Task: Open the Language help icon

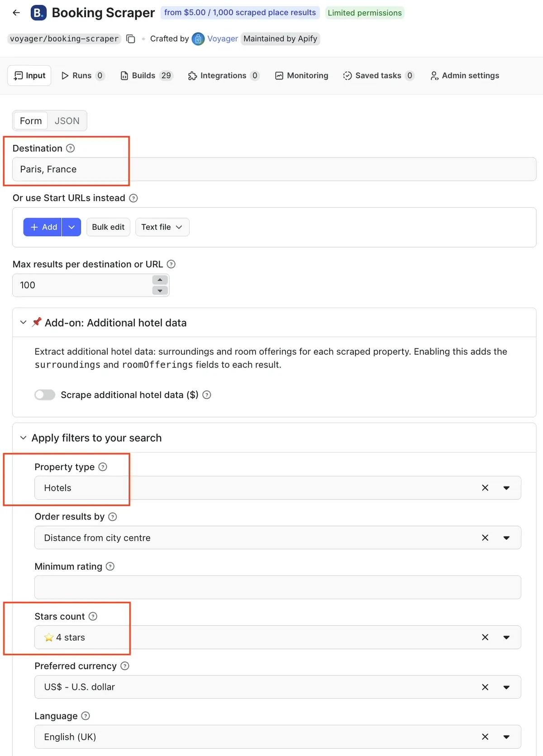Action: (86, 716)
